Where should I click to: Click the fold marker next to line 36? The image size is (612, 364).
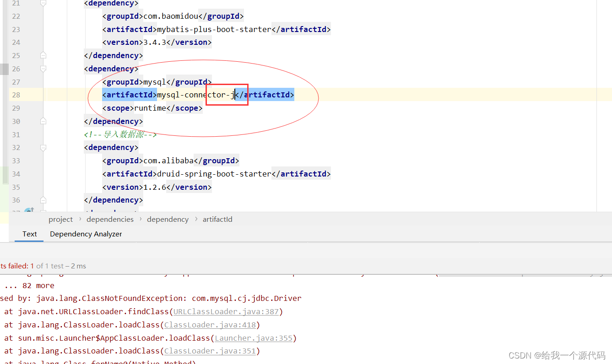pyautogui.click(x=43, y=200)
